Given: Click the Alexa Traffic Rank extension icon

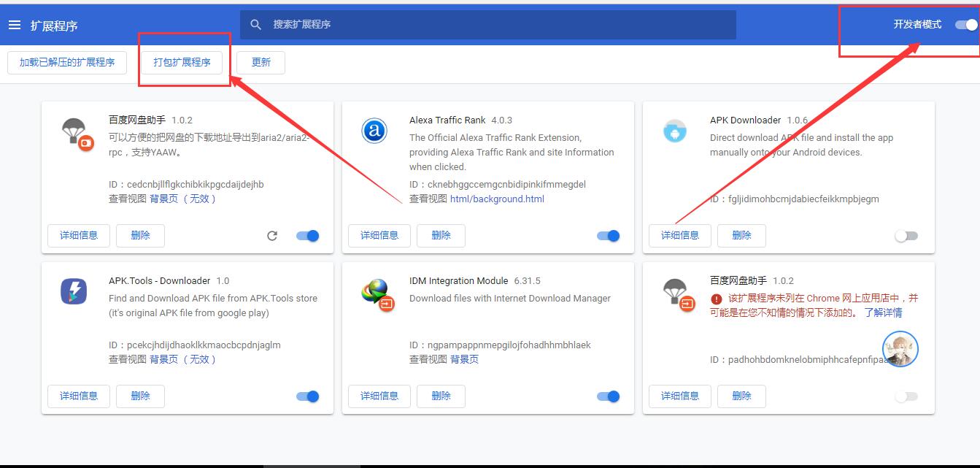Looking at the screenshot, I should (374, 131).
